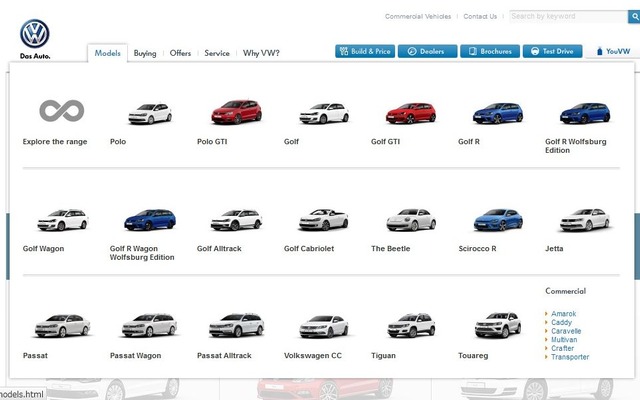Select the white Polo car image
This screenshot has height=400, width=640.
[x=150, y=113]
